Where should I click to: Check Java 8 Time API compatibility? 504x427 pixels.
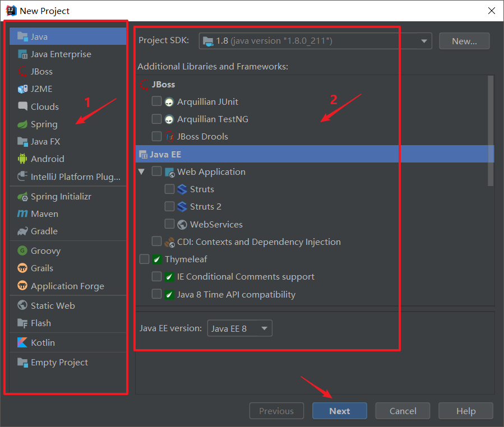click(x=156, y=294)
